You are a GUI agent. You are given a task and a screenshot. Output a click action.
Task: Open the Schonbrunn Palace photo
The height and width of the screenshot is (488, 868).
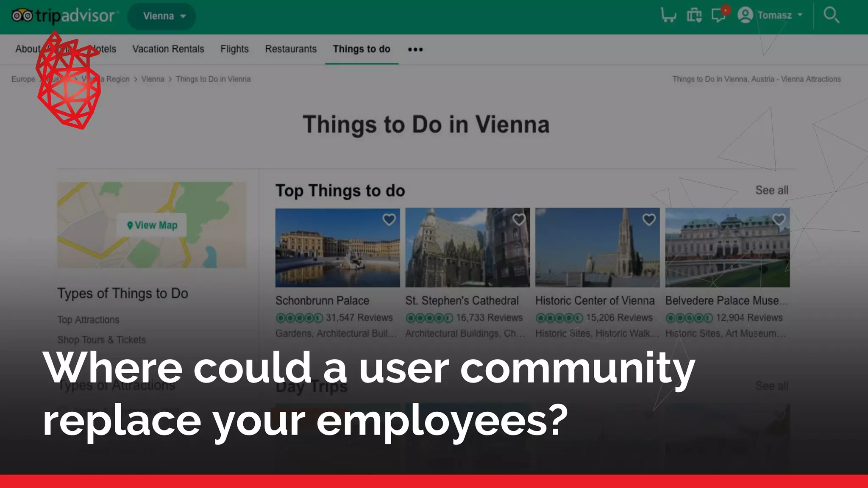pos(337,248)
